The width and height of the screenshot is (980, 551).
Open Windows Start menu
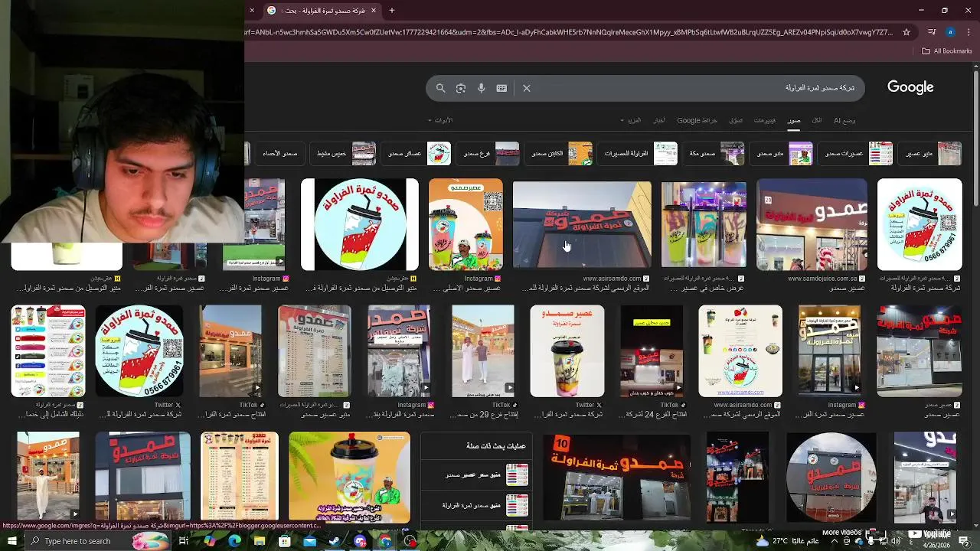click(11, 541)
